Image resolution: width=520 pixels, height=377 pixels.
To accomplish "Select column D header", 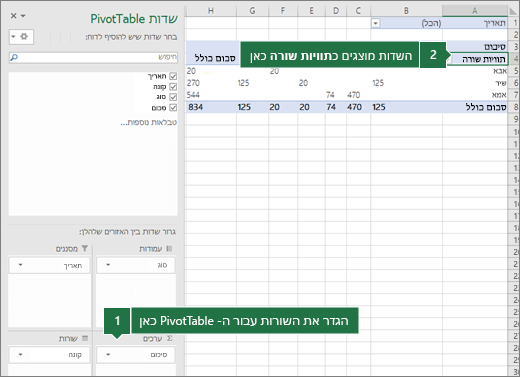I will point(336,11).
